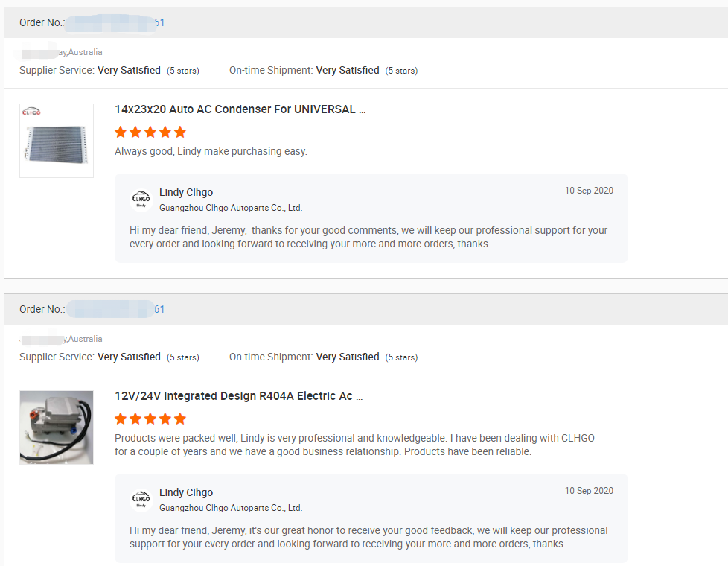
Task: Open Guangzhou Clhgo Autoparts Co. in the first reply
Action: pyautogui.click(x=231, y=209)
